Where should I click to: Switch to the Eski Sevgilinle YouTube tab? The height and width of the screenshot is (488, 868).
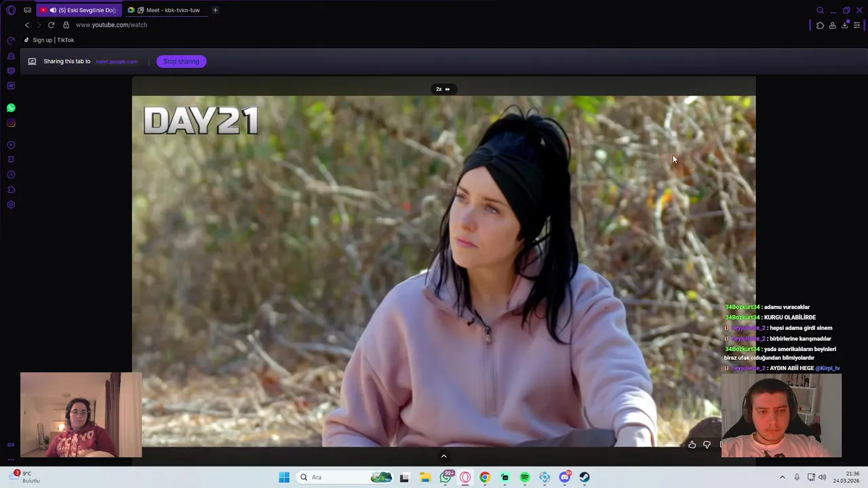point(79,10)
